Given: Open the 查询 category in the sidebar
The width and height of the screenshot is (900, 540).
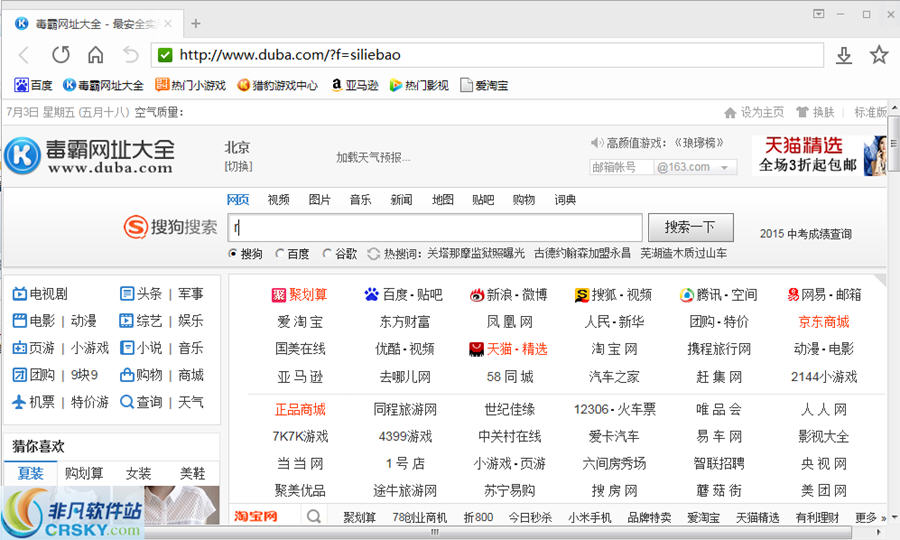Looking at the screenshot, I should 141,402.
